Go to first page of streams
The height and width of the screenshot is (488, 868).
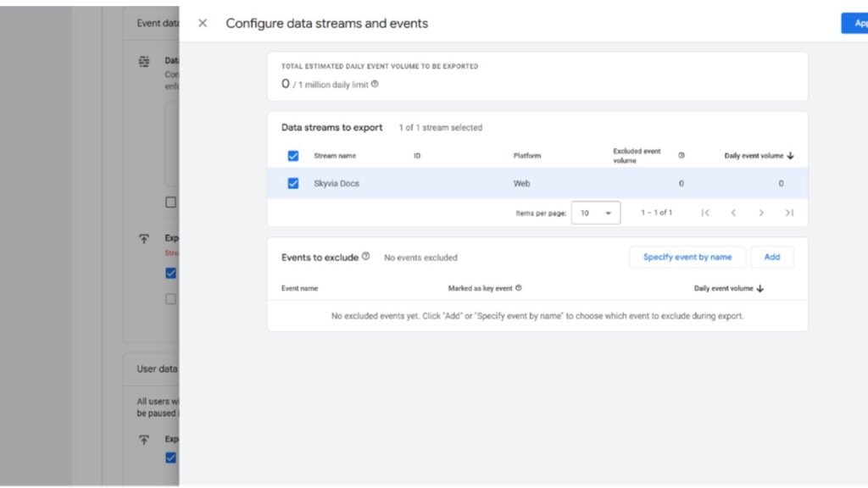pos(705,213)
